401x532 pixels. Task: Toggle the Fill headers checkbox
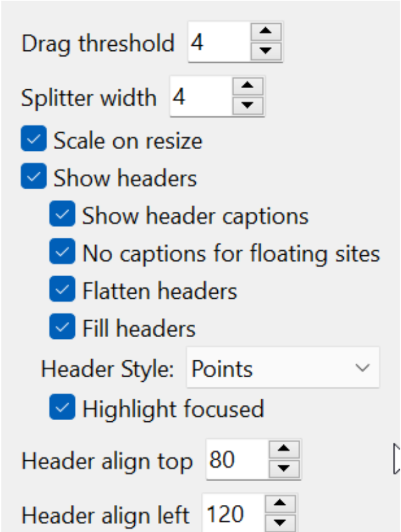62,328
